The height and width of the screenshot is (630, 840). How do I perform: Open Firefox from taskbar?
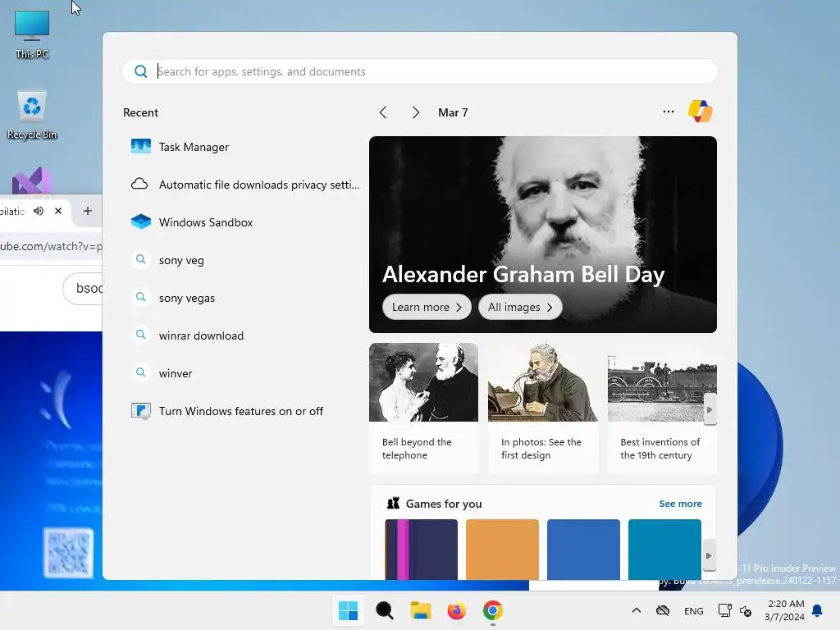(x=456, y=610)
